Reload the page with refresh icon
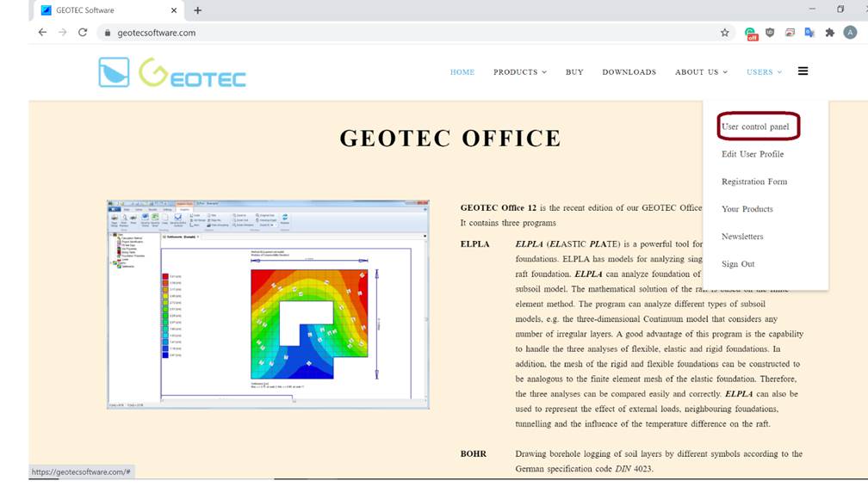 83,33
